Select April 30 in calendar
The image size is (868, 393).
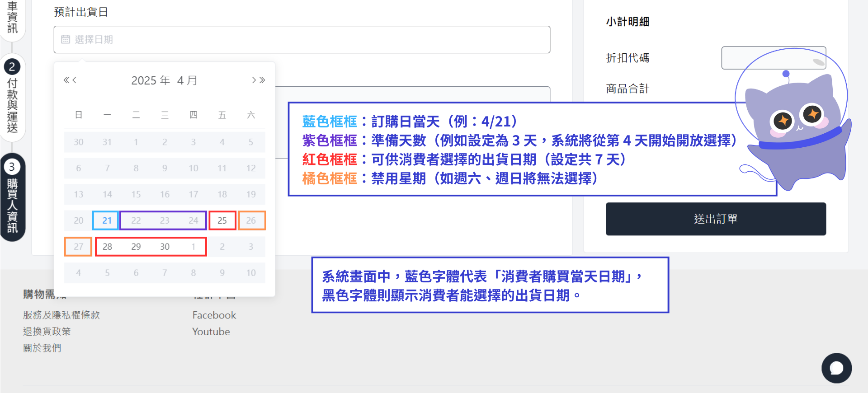click(165, 247)
